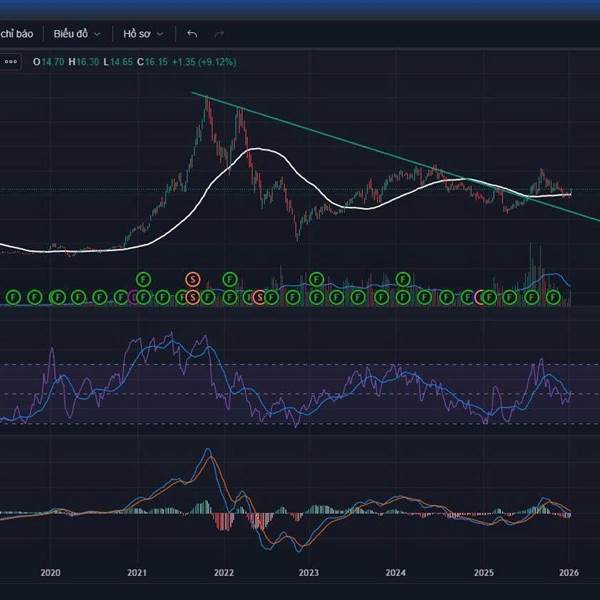Viewport: 600px width, 600px height.
Task: Open the three-dots more options button
Action: click(x=11, y=62)
